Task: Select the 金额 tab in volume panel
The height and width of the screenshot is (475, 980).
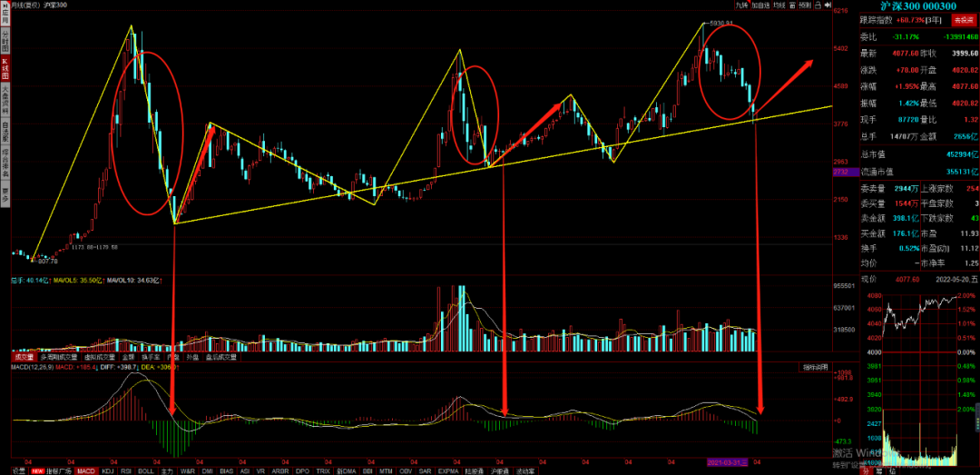Action: (x=128, y=357)
